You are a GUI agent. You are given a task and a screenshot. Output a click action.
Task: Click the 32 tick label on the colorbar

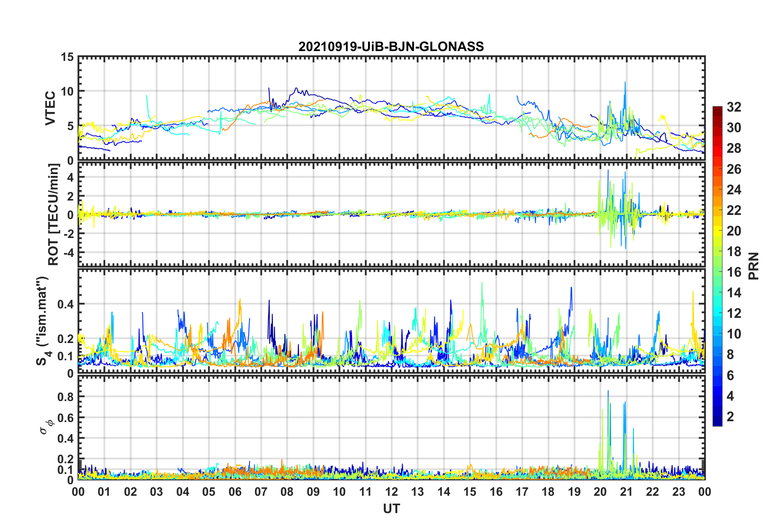(x=734, y=107)
